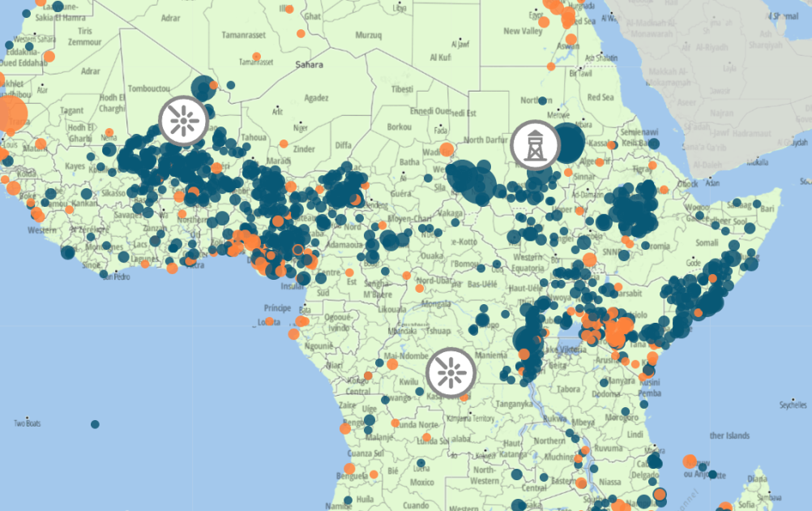812x511 pixels.
Task: Click the Red Sea map label
Action: click(x=600, y=97)
